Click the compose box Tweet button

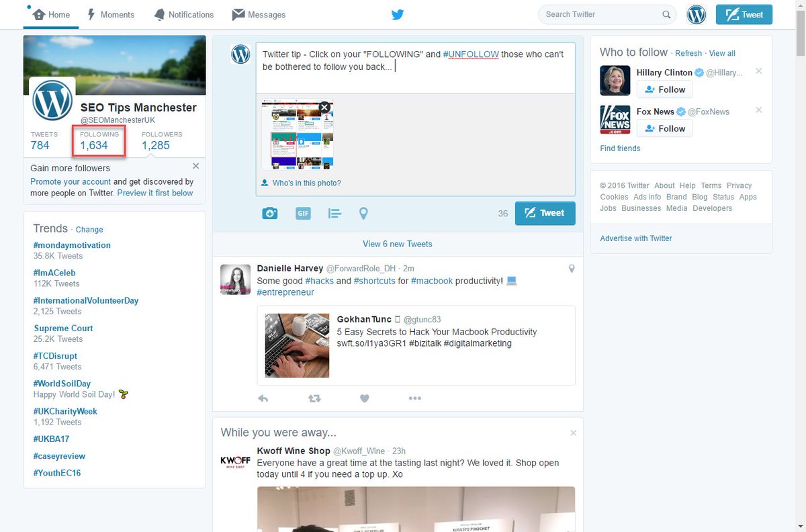pyautogui.click(x=545, y=213)
